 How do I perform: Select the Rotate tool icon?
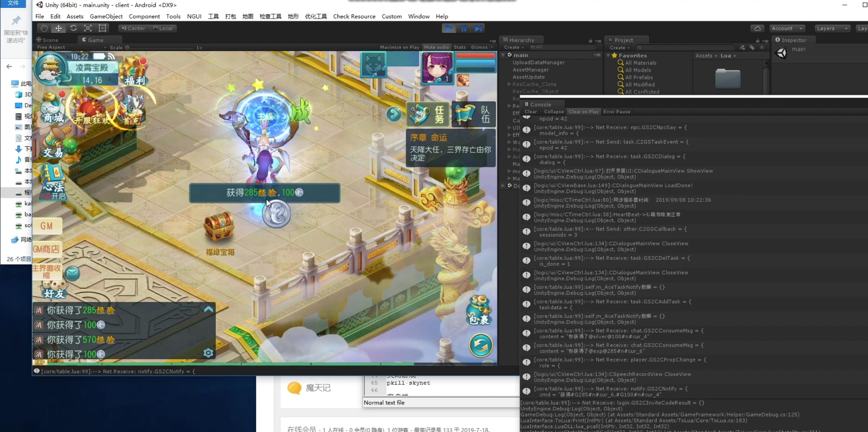pyautogui.click(x=73, y=28)
